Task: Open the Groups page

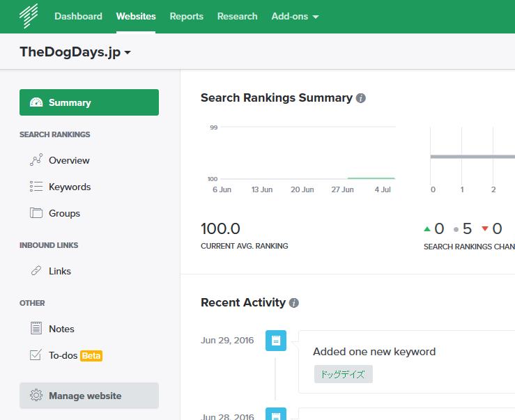Action: tap(64, 213)
